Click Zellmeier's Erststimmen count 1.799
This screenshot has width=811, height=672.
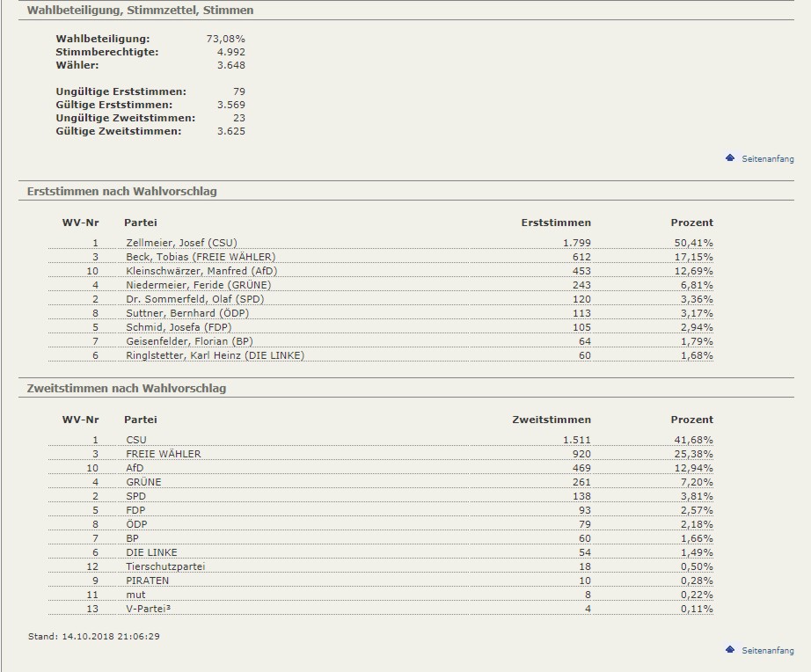click(577, 243)
